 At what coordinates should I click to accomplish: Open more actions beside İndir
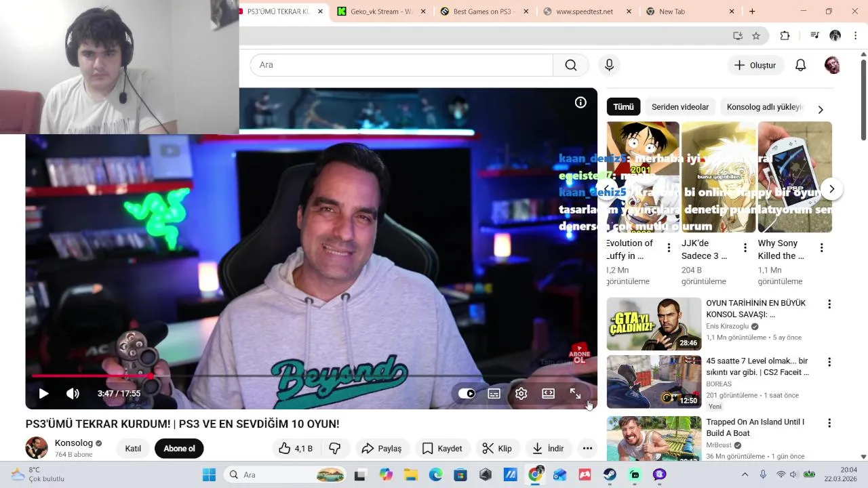587,449
